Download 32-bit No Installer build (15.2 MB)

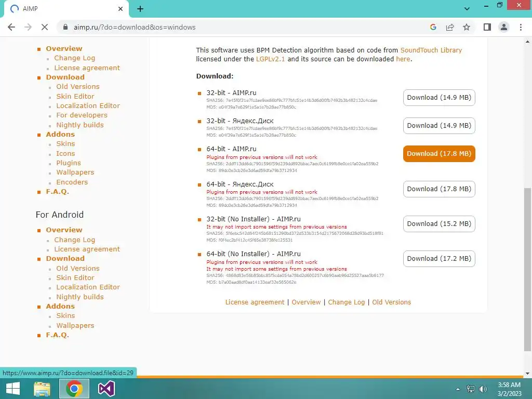click(439, 224)
